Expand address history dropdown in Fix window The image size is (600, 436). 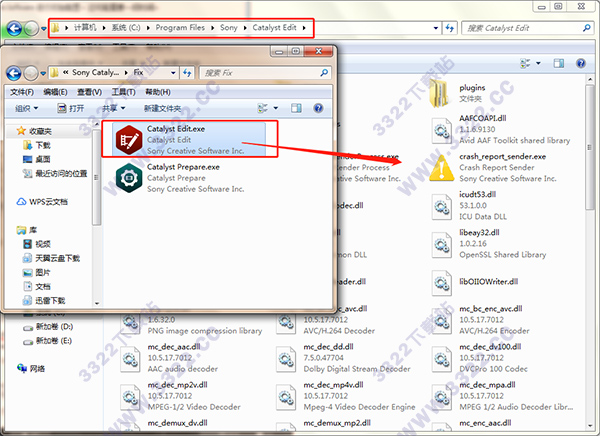coord(173,73)
